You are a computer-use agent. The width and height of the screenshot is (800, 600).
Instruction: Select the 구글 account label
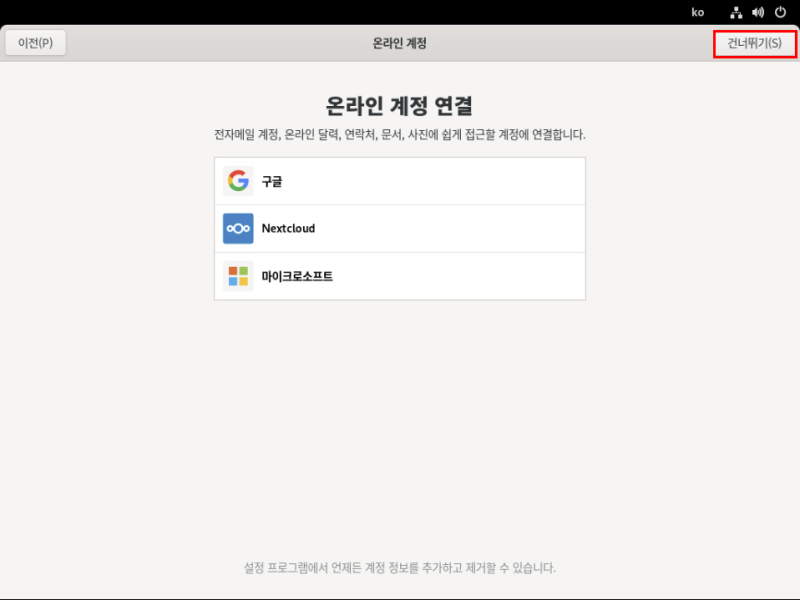(x=272, y=181)
